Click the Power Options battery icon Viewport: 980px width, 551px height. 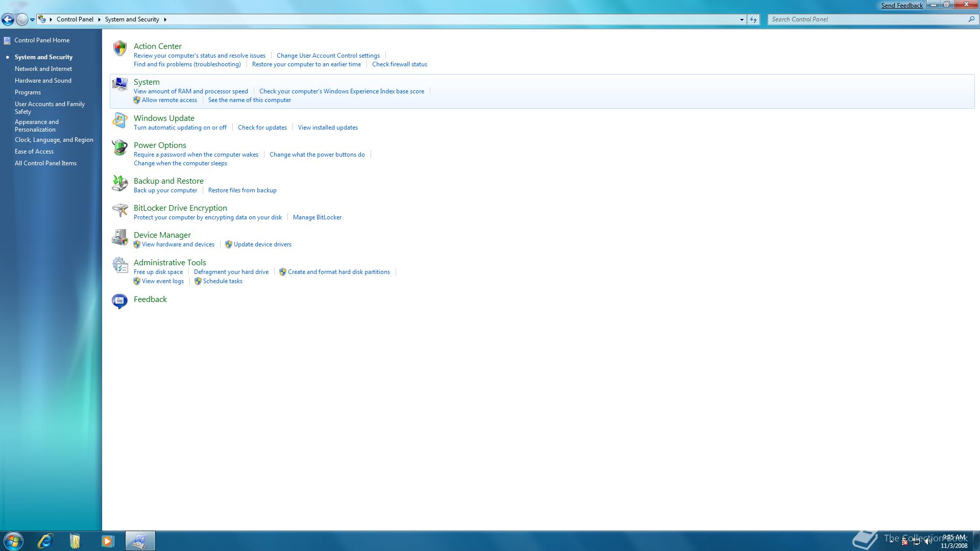coord(120,147)
